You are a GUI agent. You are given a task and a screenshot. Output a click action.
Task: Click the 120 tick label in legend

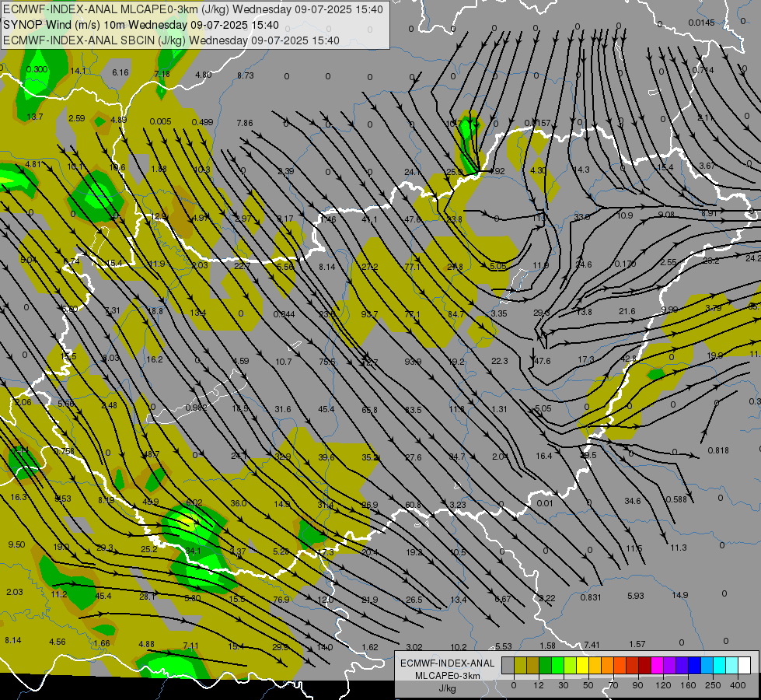point(663,685)
